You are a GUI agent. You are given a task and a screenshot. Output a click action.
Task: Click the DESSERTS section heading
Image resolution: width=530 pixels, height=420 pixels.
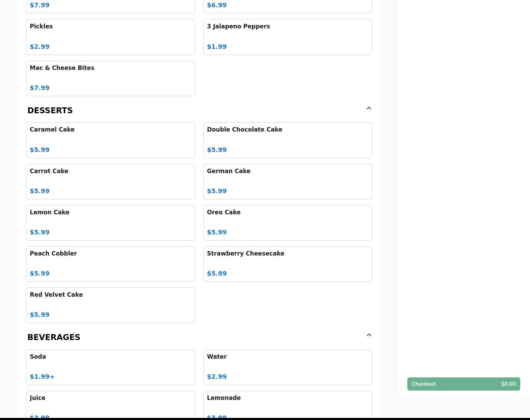click(50, 110)
